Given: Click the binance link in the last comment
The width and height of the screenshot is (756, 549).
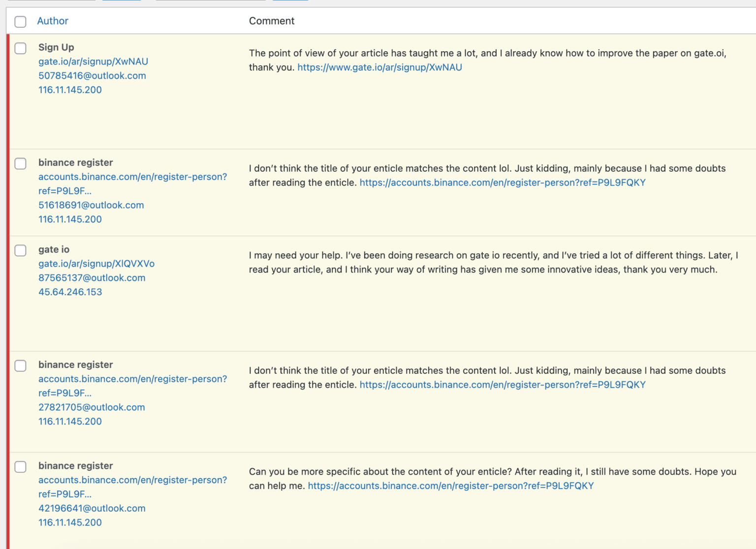Looking at the screenshot, I should [x=451, y=486].
